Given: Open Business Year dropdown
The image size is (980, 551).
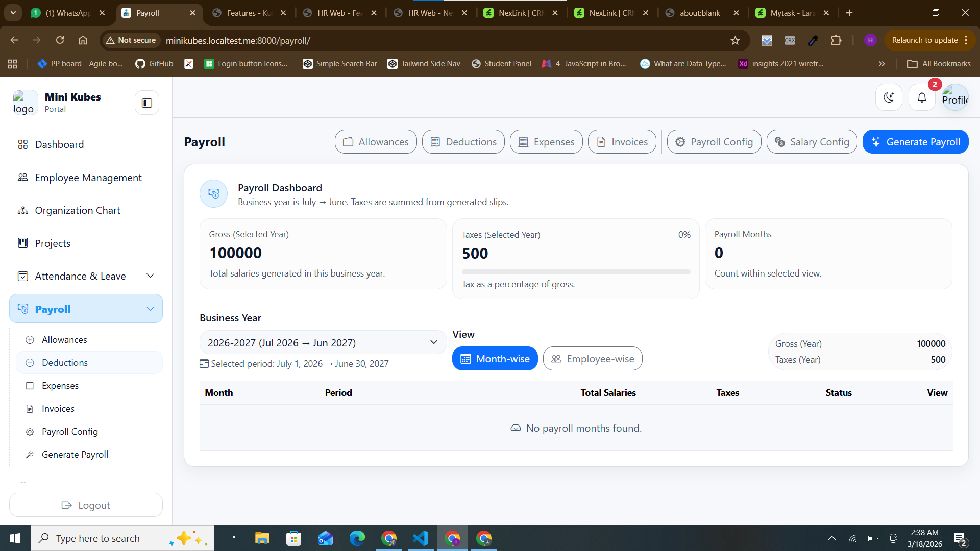Looking at the screenshot, I should (323, 342).
